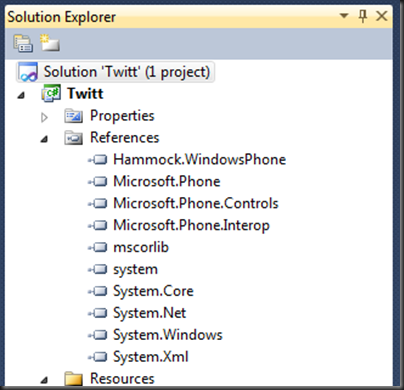The width and height of the screenshot is (404, 390).
Task: Select Microsoft.Phone.Controls reference
Action: 196,203
